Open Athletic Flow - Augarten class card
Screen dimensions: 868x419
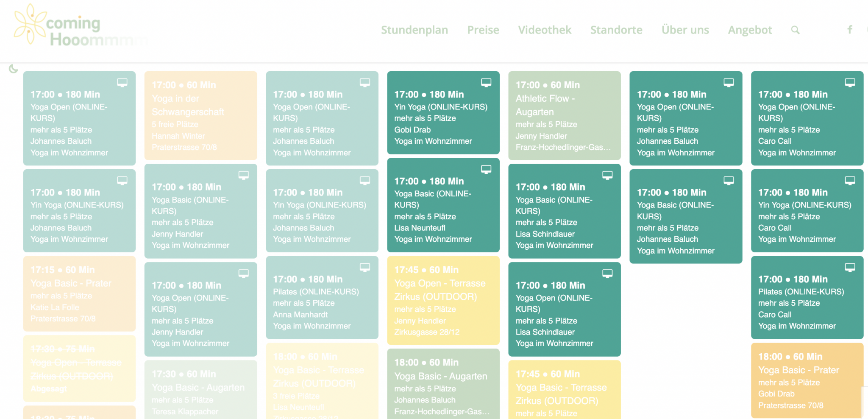pos(565,116)
